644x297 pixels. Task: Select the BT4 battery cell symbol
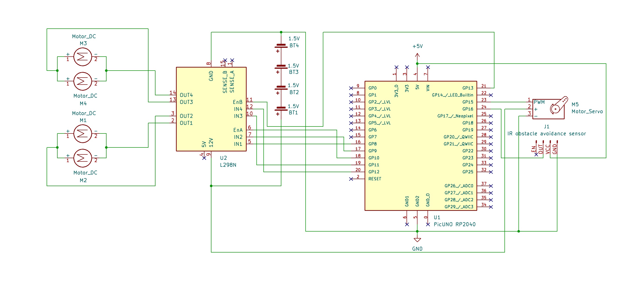[x=281, y=46]
